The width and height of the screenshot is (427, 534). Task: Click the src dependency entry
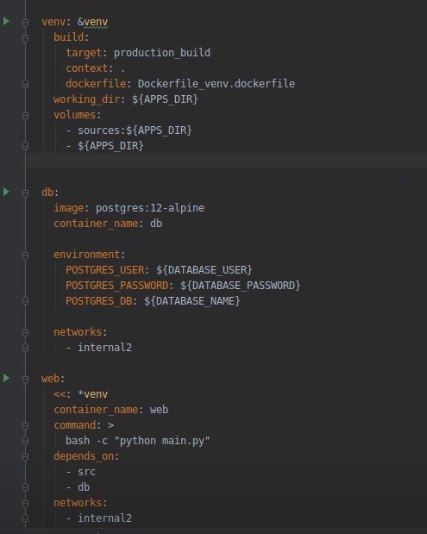pyautogui.click(x=86, y=472)
